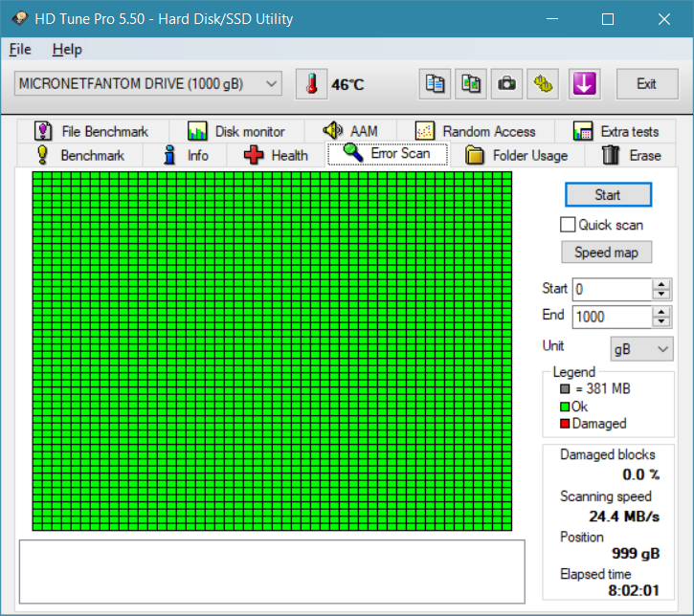Image resolution: width=694 pixels, height=616 pixels.
Task: Select the Error Scan tab
Action: point(388,153)
